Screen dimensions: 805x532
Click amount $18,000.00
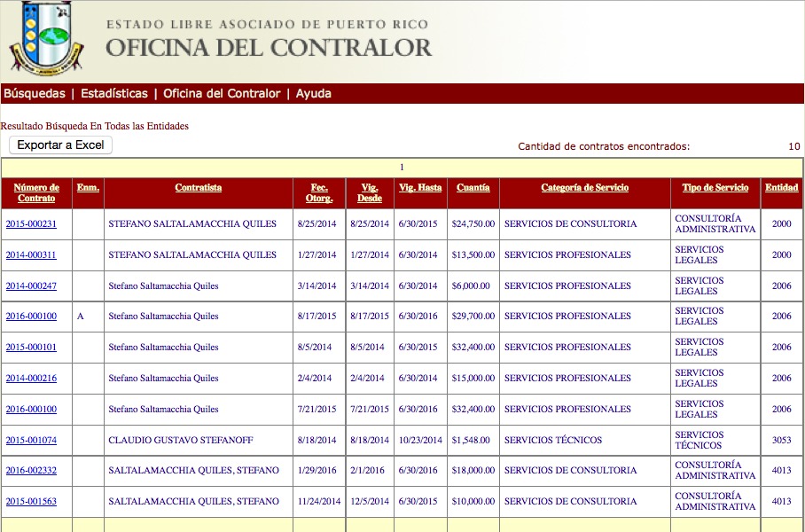(x=473, y=471)
